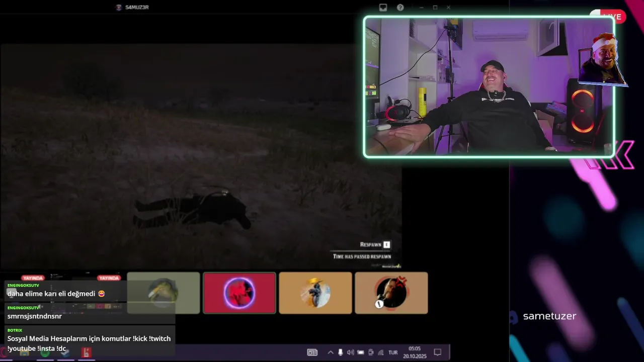Click the BOTRIX social media commands message

coord(89,344)
